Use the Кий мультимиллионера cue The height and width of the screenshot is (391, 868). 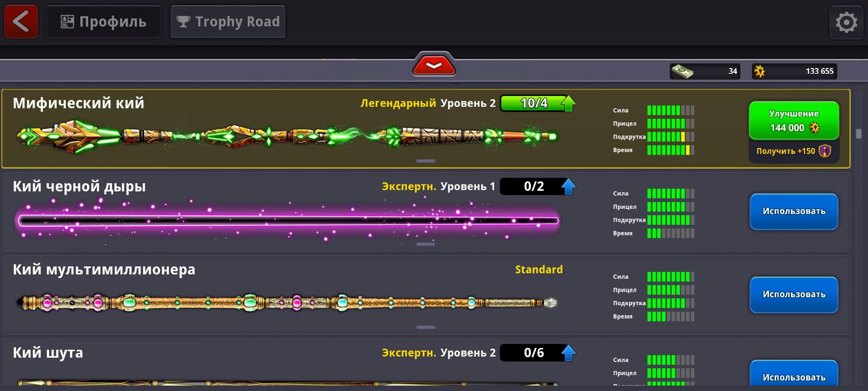click(x=794, y=295)
